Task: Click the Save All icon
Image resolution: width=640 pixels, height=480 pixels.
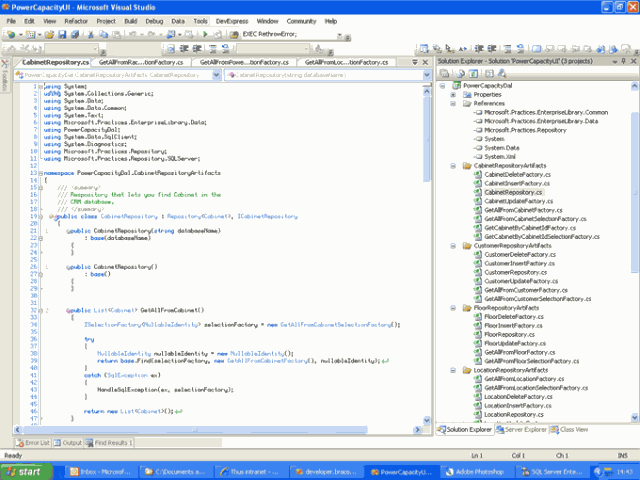Action: point(75,35)
